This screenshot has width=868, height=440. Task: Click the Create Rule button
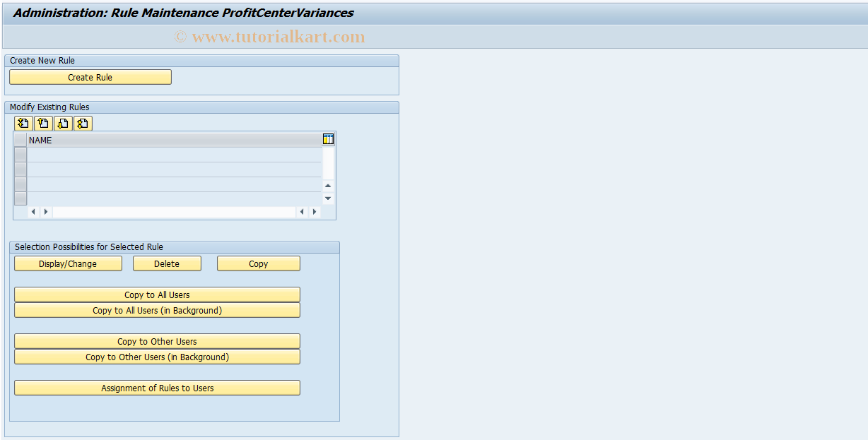90,77
